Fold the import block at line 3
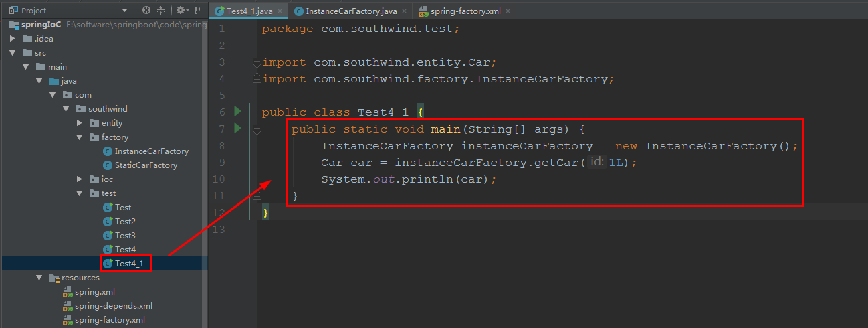Viewport: 868px width, 328px height. 256,62
